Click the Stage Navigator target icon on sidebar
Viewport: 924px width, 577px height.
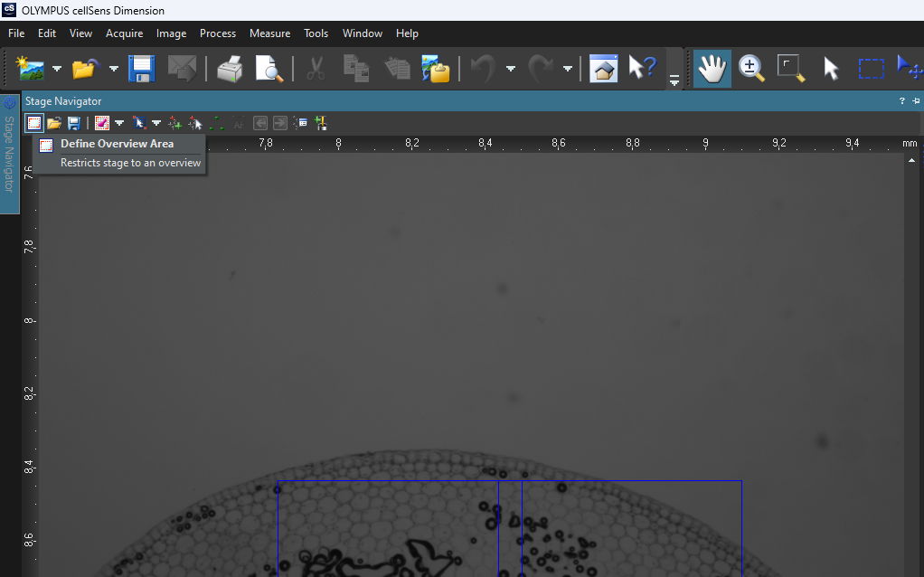[x=9, y=104]
